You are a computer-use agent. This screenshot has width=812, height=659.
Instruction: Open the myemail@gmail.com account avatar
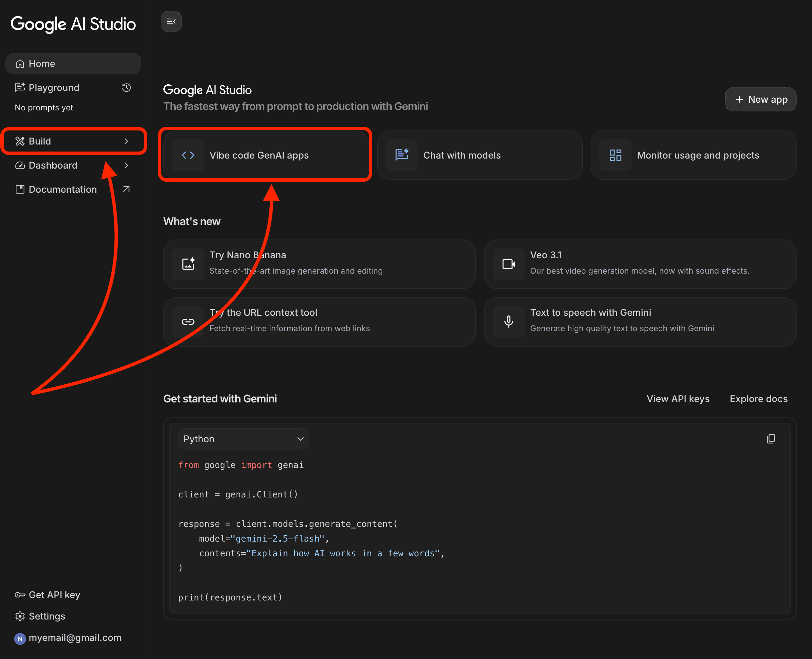(x=20, y=639)
